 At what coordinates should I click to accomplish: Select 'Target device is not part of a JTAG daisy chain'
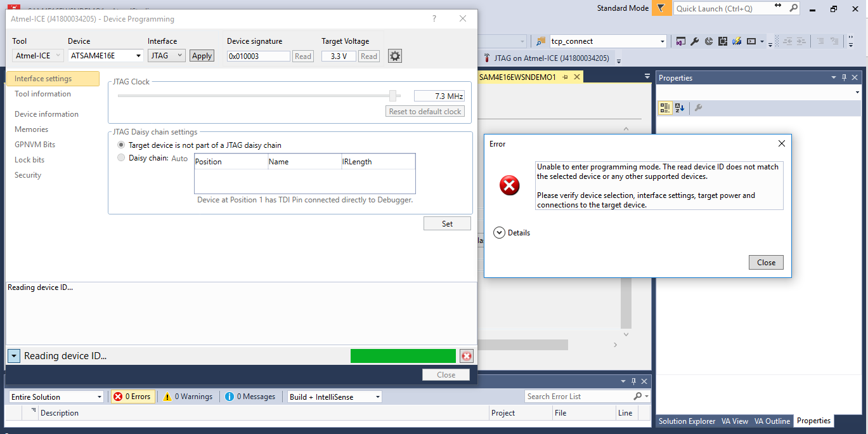click(x=121, y=145)
